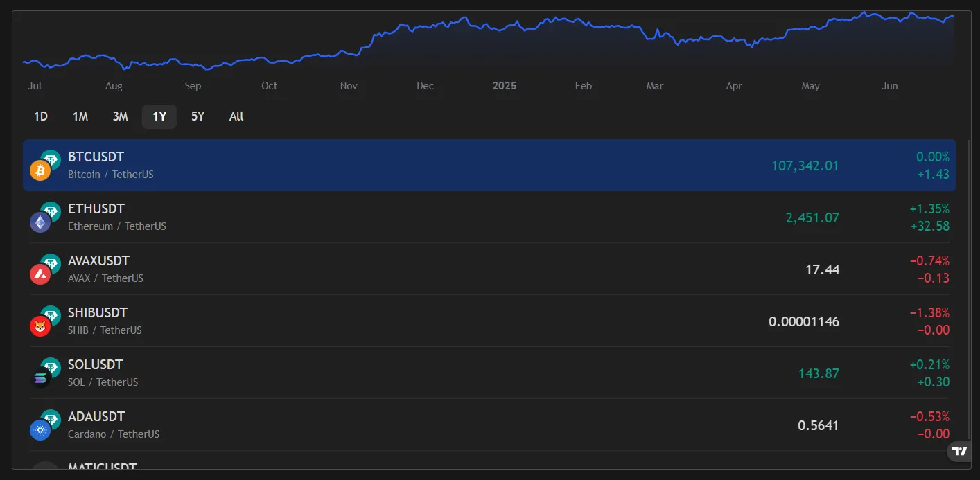Click the +1.43 change amount
This screenshot has height=480, width=980.
point(933,174)
